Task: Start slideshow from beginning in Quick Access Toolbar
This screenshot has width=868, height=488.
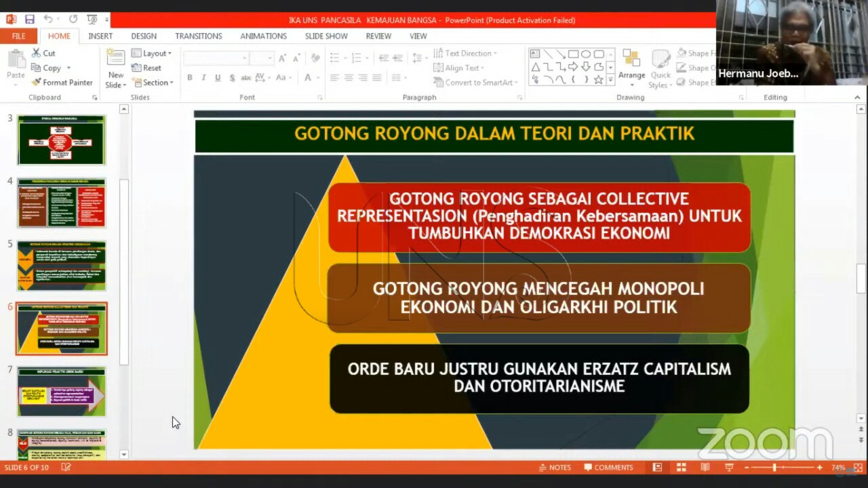Action: pos(92,20)
